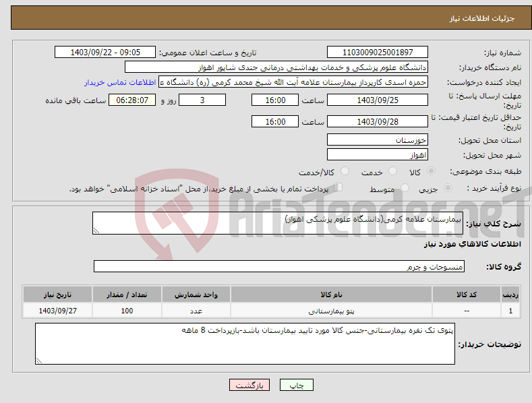Click the buyer notes textarea

[245, 344]
